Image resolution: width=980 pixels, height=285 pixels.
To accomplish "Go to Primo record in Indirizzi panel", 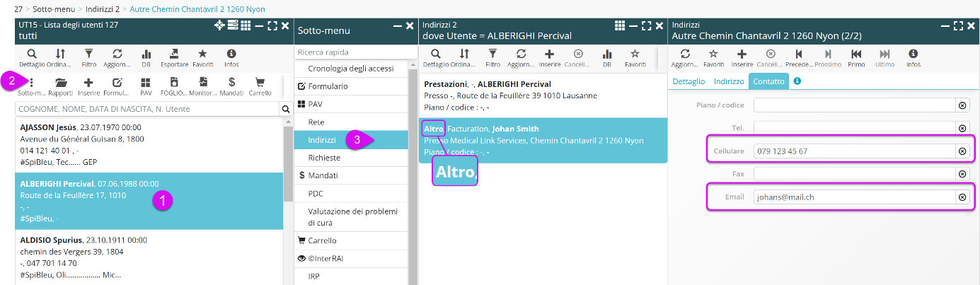I will click(856, 54).
